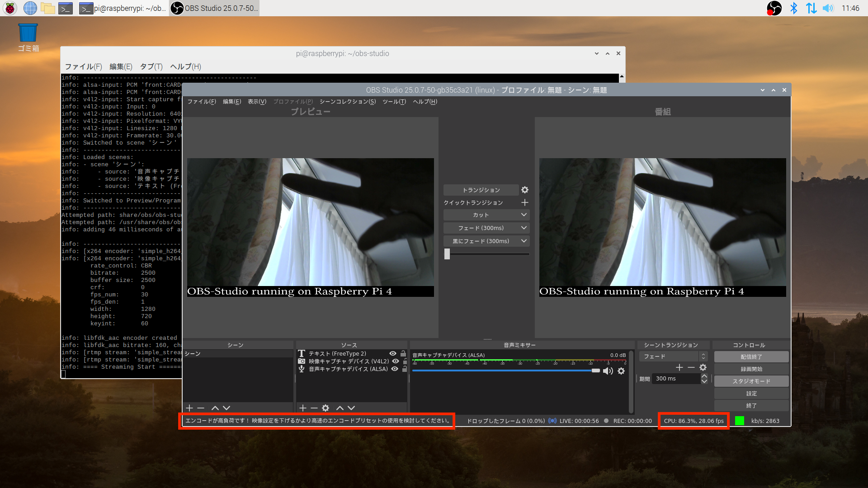The width and height of the screenshot is (868, 488).
Task: Toggle visibility of the V4L2 video capture source
Action: pos(396,361)
